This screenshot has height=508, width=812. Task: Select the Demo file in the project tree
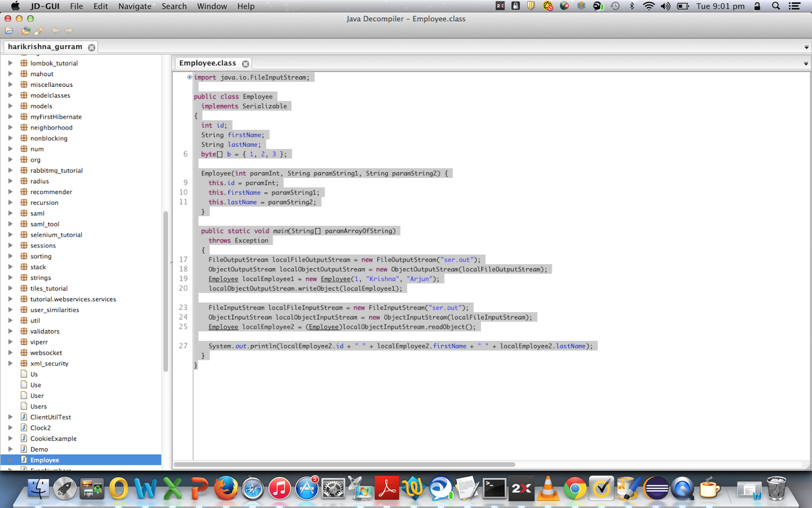[x=39, y=449]
